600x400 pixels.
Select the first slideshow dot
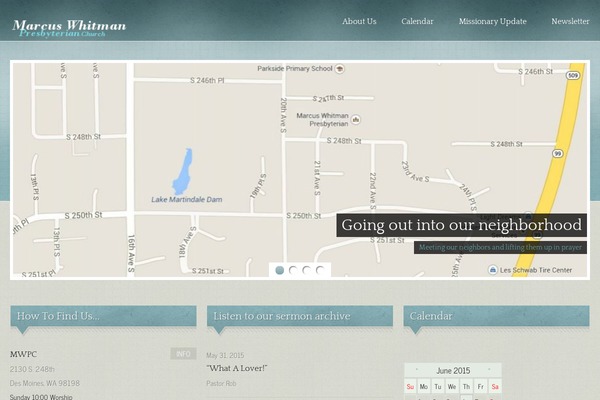click(x=280, y=270)
